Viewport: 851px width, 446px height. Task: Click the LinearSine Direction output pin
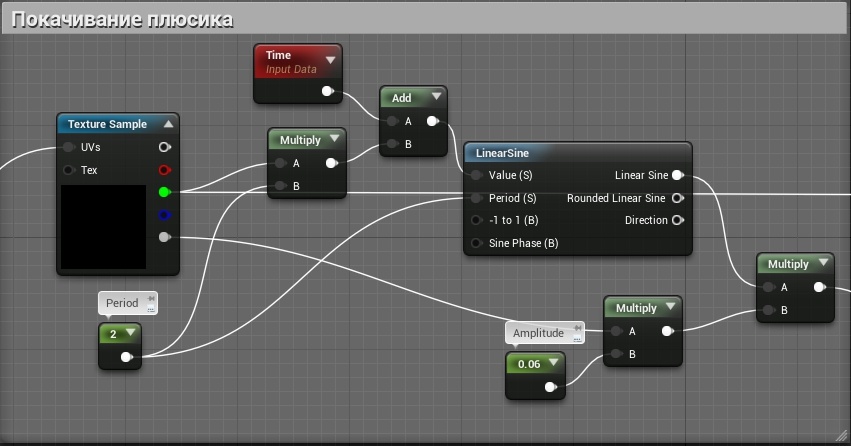pyautogui.click(x=678, y=220)
